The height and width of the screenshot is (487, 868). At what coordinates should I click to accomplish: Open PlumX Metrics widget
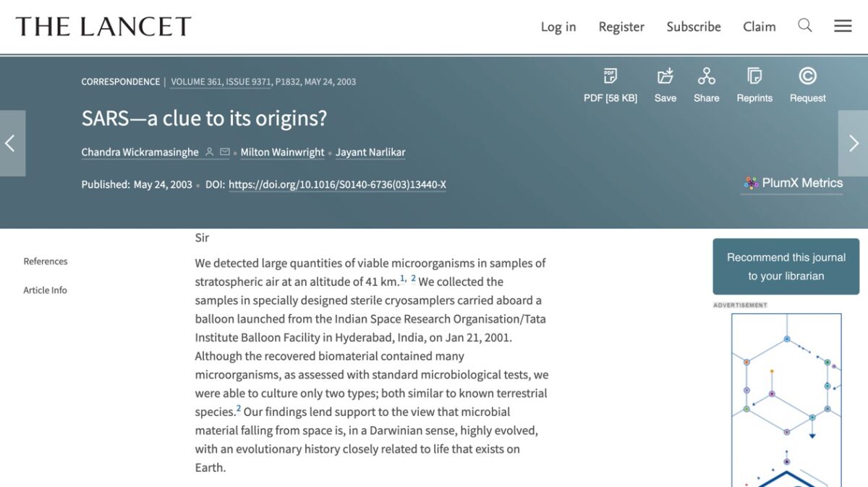[x=793, y=183]
